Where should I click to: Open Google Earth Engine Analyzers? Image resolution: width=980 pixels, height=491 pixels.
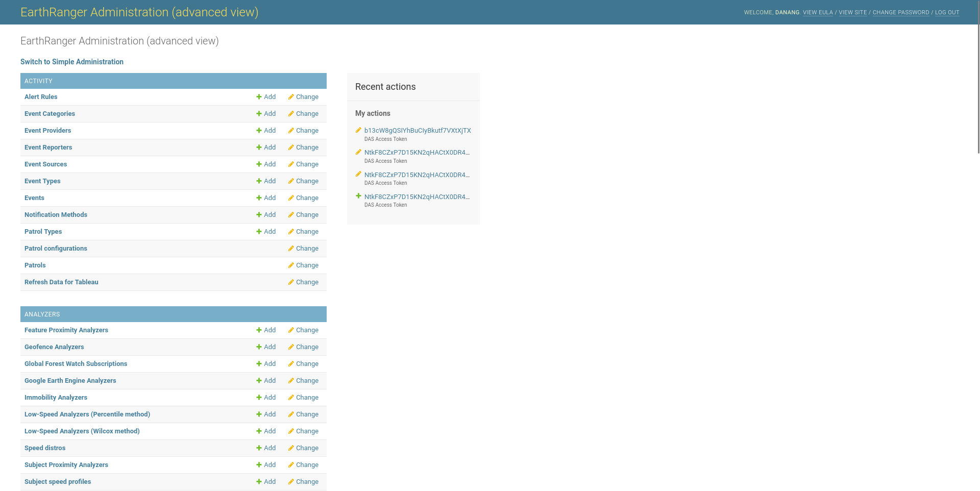click(x=70, y=381)
